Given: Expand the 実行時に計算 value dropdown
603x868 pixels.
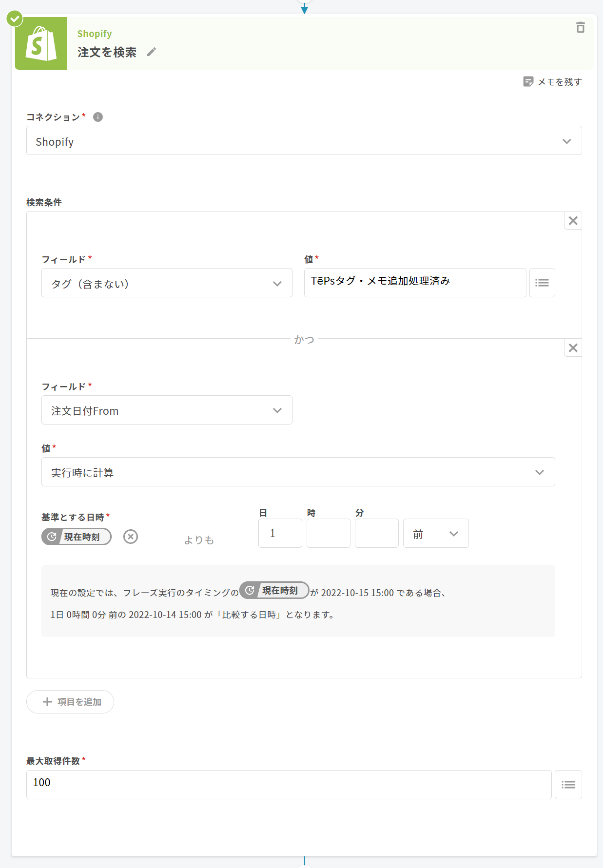Looking at the screenshot, I should [x=298, y=472].
